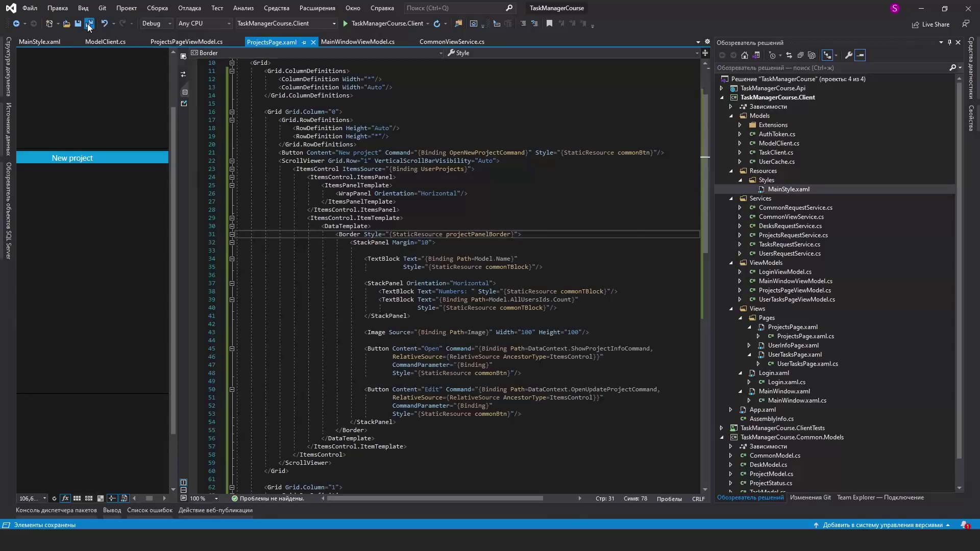Close the ProjectsPage.xaml tab

[313, 42]
